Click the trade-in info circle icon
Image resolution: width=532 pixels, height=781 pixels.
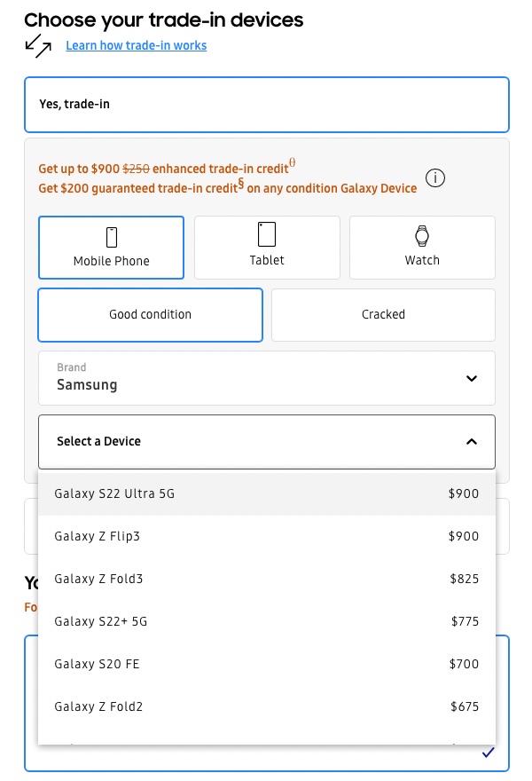point(434,177)
